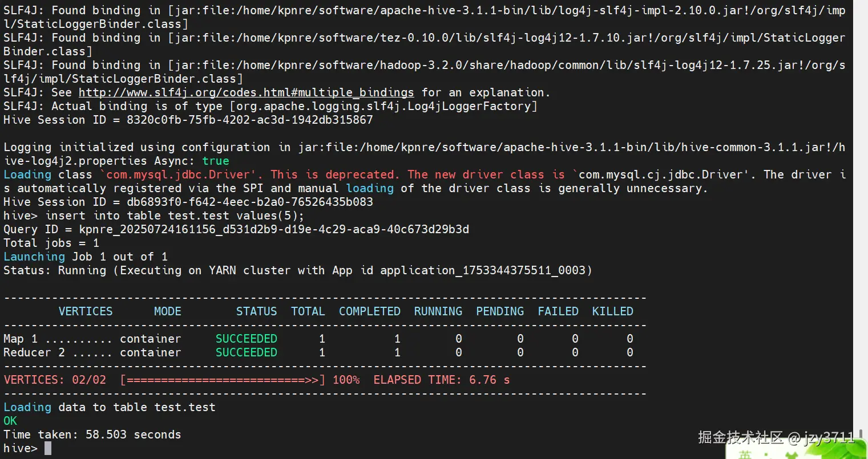
Task: Click the ELAPSED TIME 6.76 s text
Action: [x=442, y=380]
